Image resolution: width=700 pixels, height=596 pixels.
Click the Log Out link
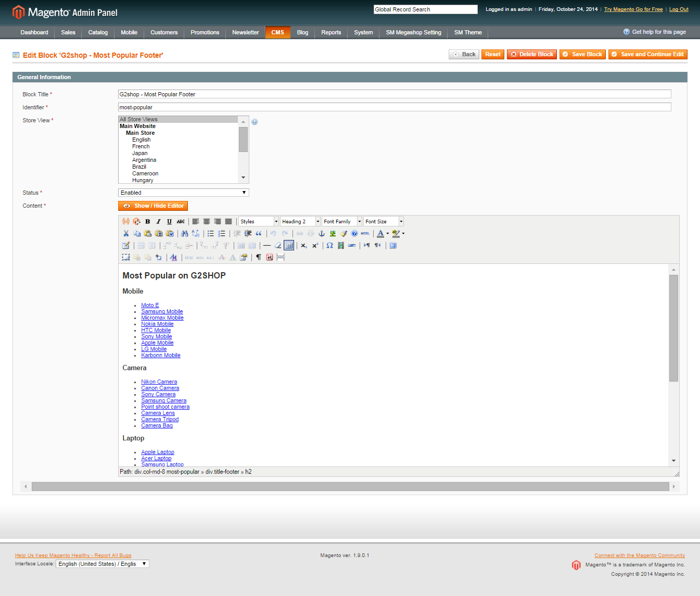pos(679,9)
